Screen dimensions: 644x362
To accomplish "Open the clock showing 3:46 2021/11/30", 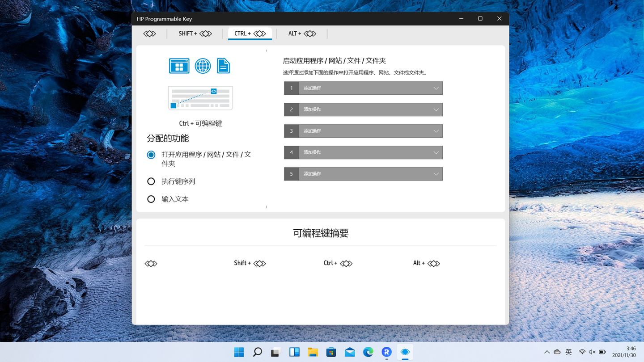I will click(x=624, y=352).
